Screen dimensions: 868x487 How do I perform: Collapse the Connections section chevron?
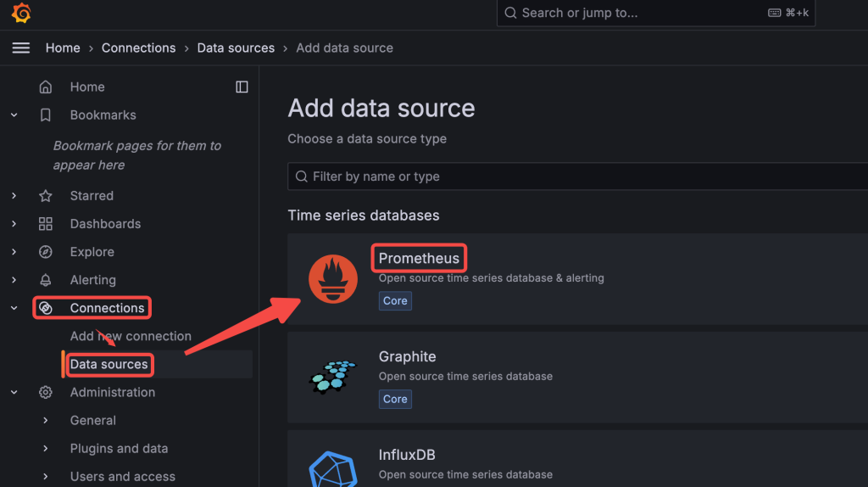point(14,308)
